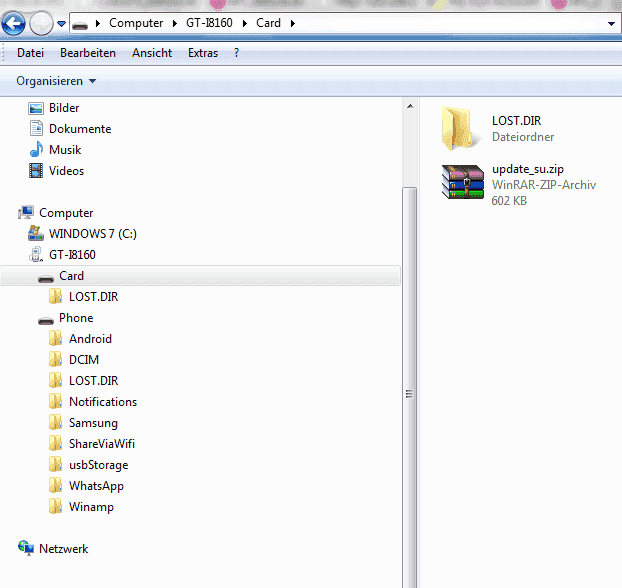Click the usbStorage folder icon
Image resolution: width=622 pixels, height=588 pixels.
click(56, 464)
